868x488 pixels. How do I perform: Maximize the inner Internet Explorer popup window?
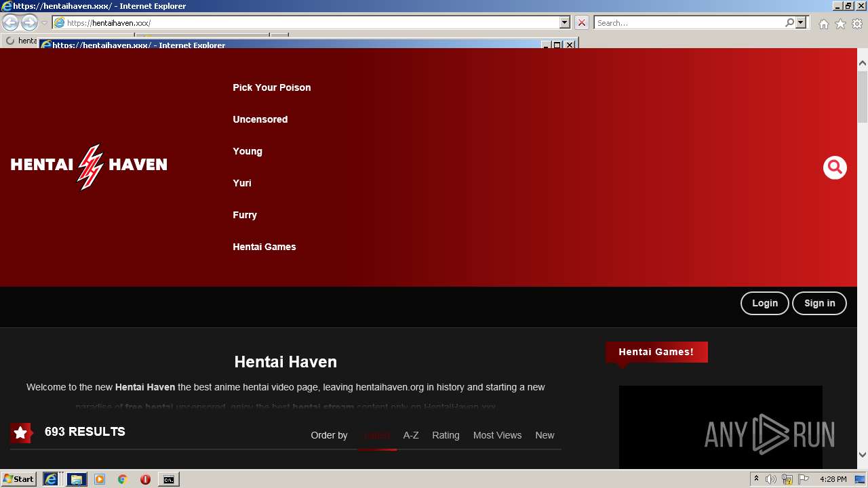pyautogui.click(x=557, y=45)
